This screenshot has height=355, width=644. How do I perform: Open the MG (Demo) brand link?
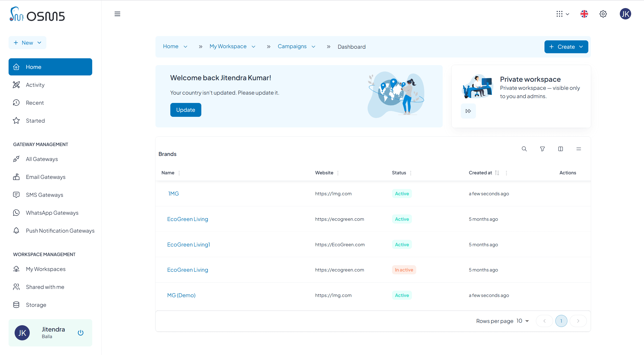(181, 295)
